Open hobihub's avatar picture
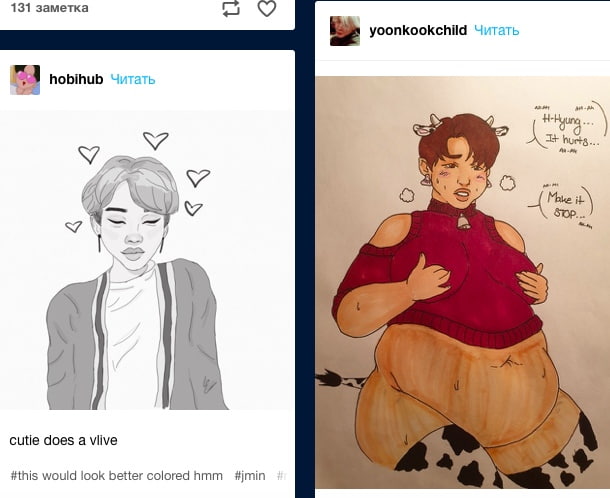This screenshot has height=498, width=610. click(25, 80)
